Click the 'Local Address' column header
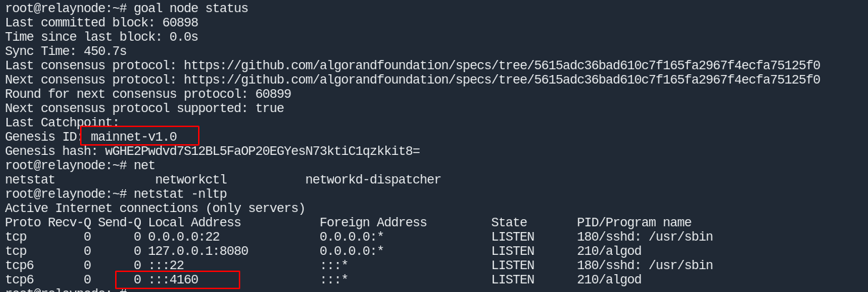This screenshot has height=292, width=868. click(194, 223)
